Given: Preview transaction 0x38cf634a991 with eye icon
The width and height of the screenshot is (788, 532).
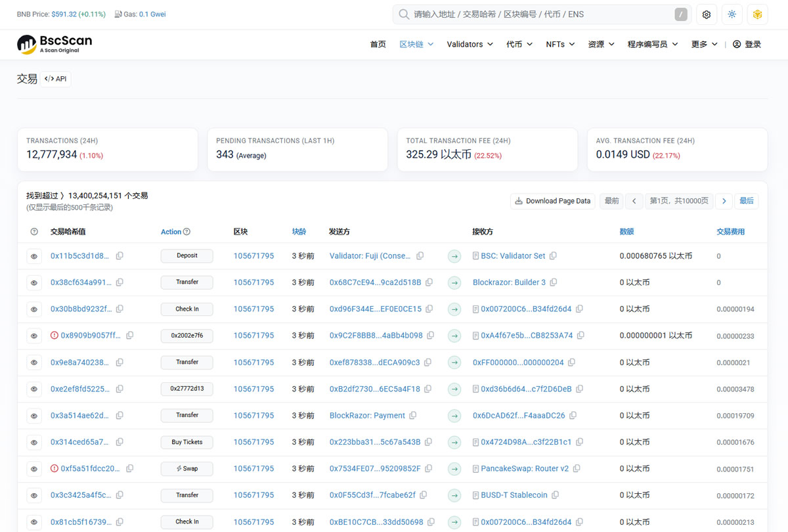Looking at the screenshot, I should (34, 282).
